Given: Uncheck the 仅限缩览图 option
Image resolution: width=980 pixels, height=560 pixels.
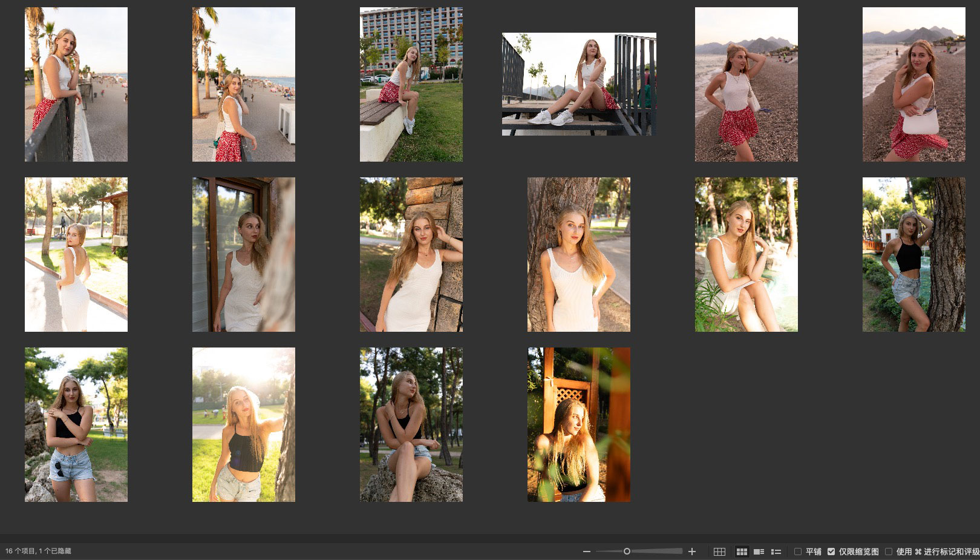Looking at the screenshot, I should 831,552.
